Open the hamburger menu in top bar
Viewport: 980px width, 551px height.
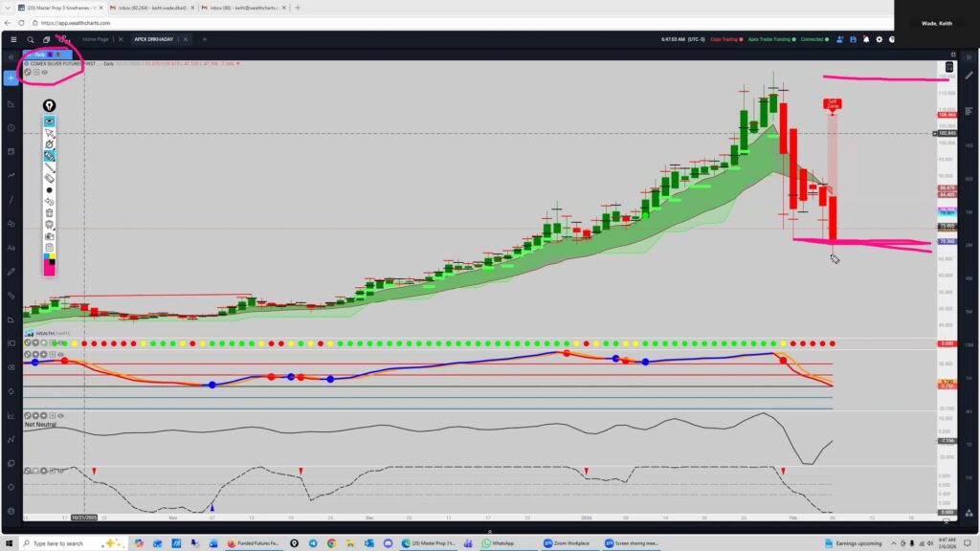(x=12, y=39)
